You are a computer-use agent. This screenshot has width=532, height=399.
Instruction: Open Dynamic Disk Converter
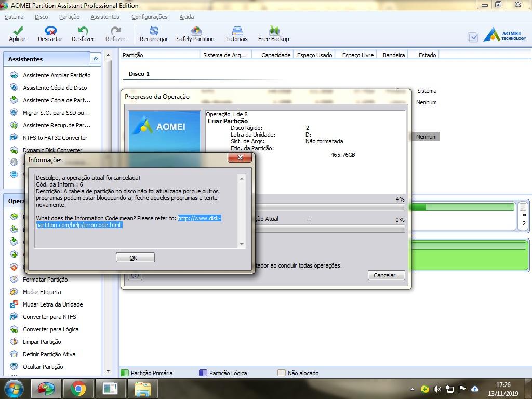pos(46,150)
